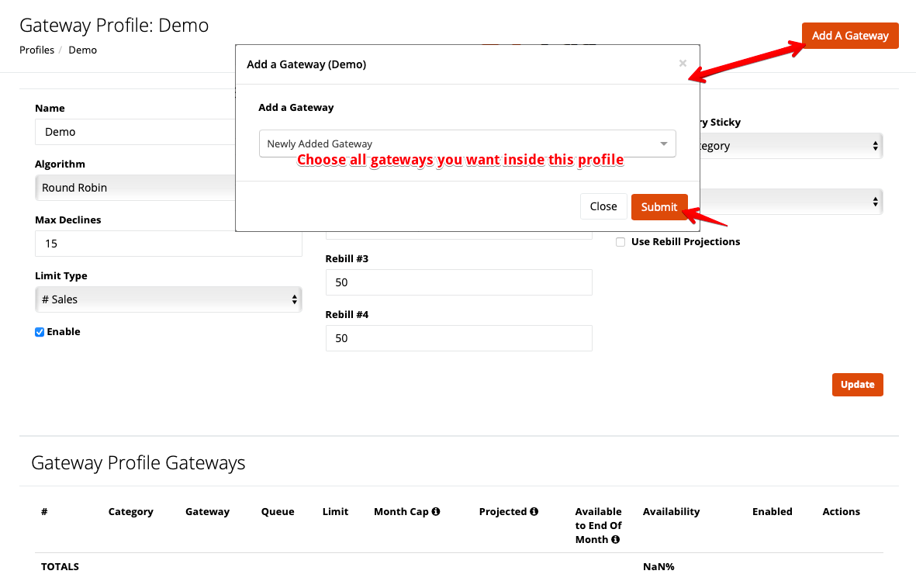Open the Newly Added Gateway dropdown
916x588 pixels.
point(467,144)
